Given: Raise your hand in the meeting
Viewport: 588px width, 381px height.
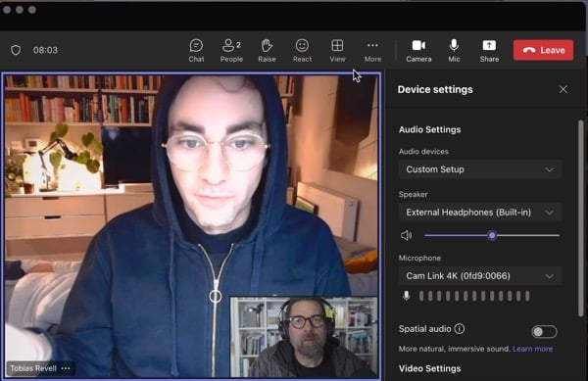Looking at the screenshot, I should (x=267, y=50).
